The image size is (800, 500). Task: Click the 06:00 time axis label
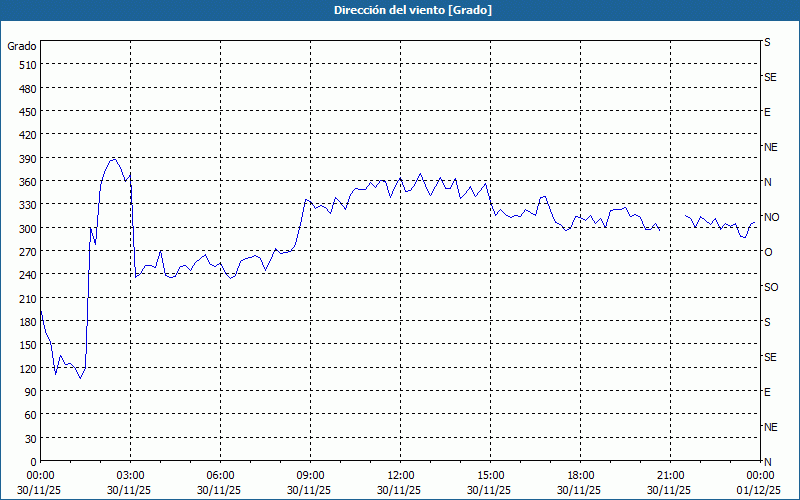(220, 476)
